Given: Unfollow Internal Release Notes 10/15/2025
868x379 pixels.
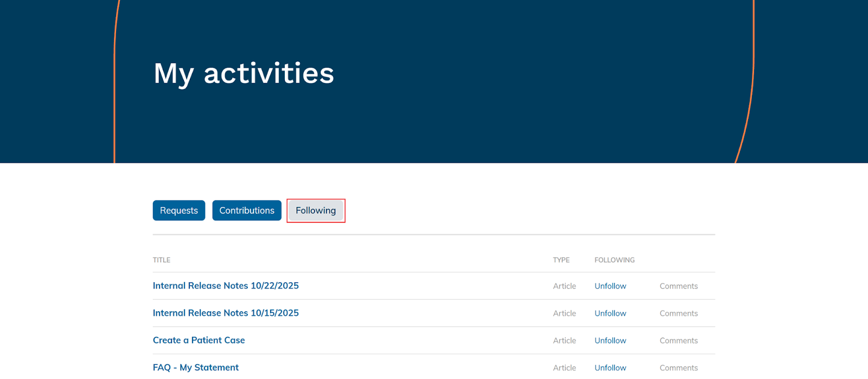Looking at the screenshot, I should (610, 313).
